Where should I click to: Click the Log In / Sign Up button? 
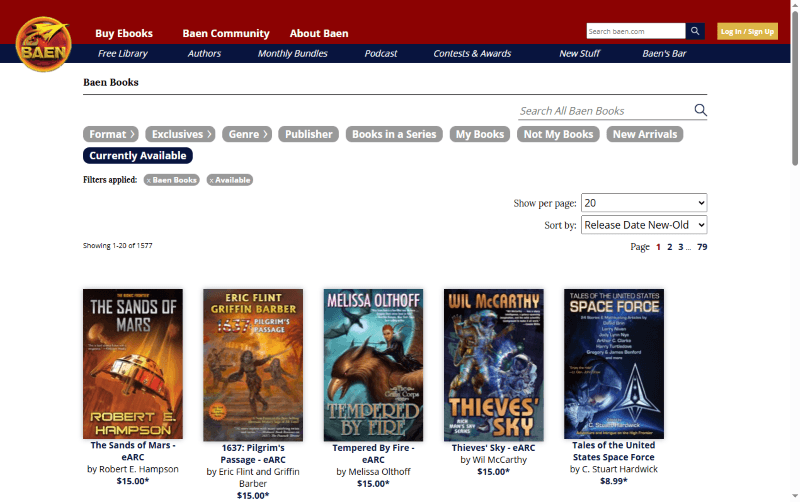[747, 31]
